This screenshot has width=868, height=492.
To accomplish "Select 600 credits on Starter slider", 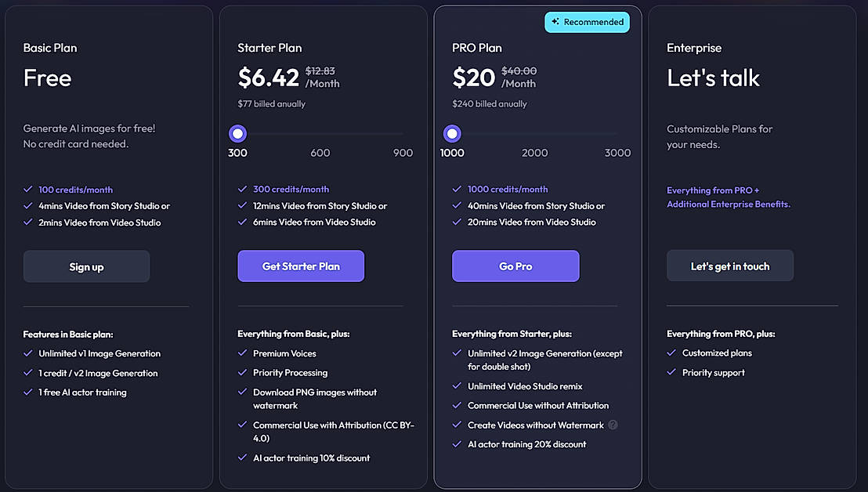I will [320, 153].
